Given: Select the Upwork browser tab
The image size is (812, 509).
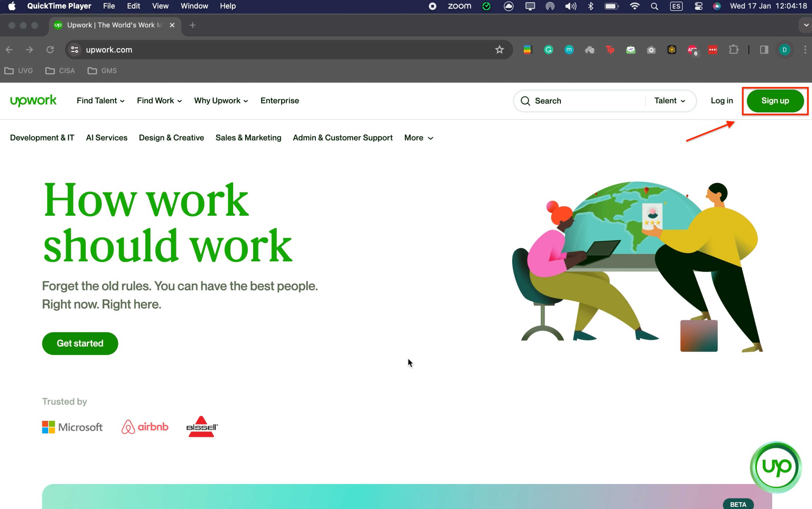Looking at the screenshot, I should (114, 25).
